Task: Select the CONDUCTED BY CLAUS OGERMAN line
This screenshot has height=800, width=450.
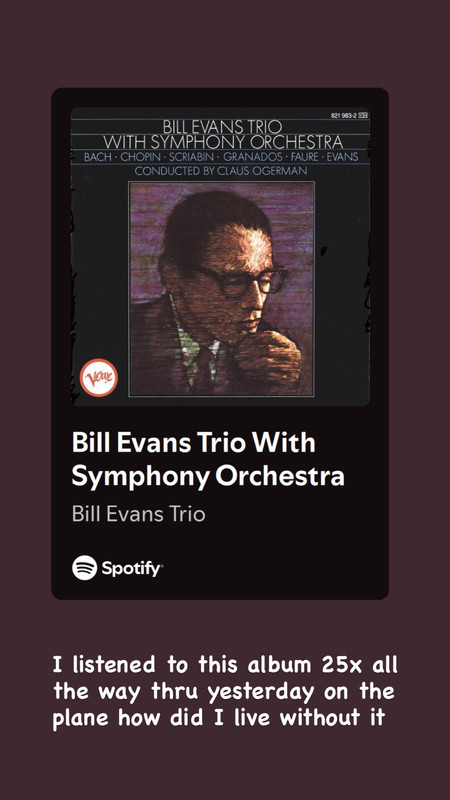Action: click(221, 171)
